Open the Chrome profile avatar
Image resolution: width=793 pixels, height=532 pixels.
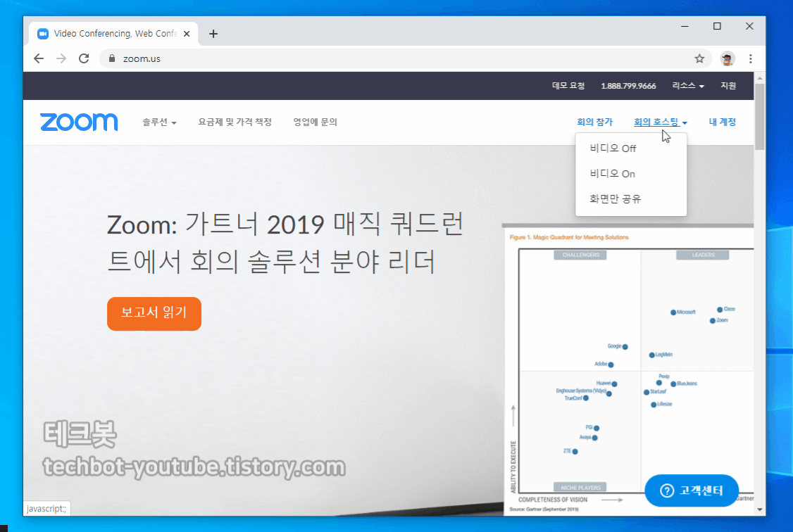(728, 58)
